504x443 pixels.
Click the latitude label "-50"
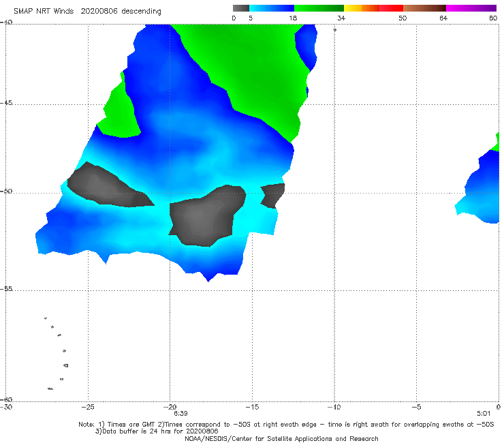[6, 192]
